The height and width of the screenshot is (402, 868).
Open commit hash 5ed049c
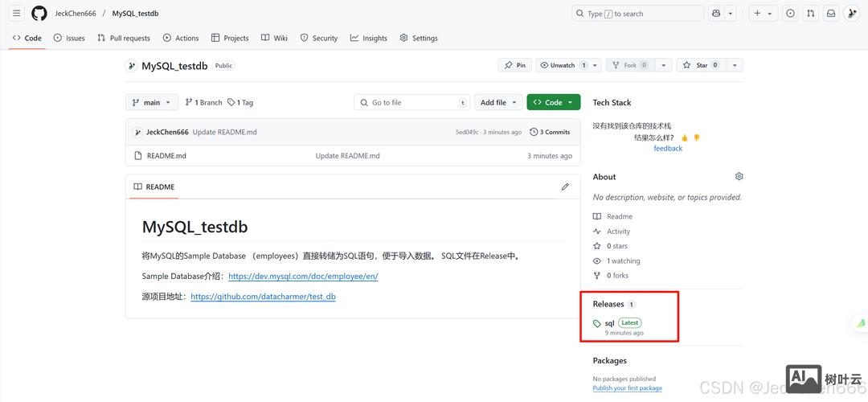pyautogui.click(x=467, y=133)
